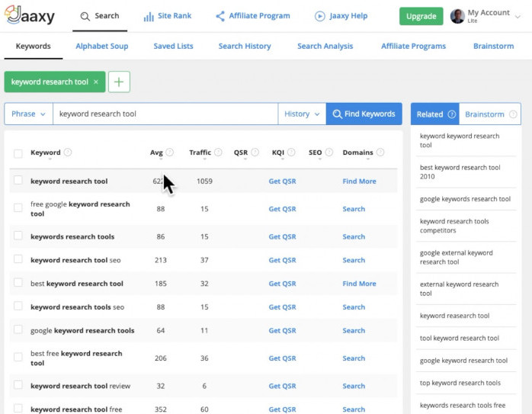Screen dimensions: 532x414
Task: Click the help icon next to Traffic column
Action: (x=218, y=152)
